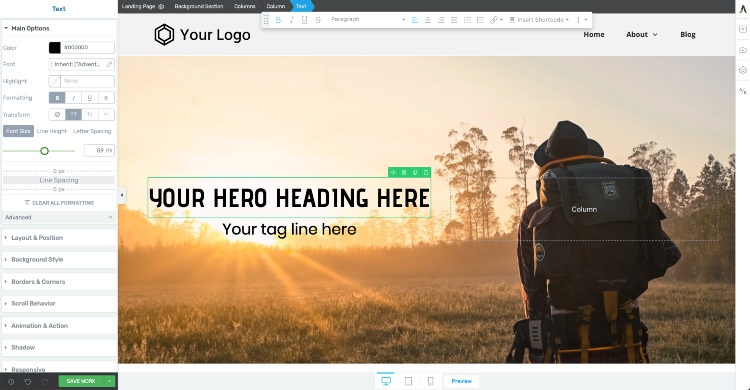This screenshot has height=390, width=750.
Task: Toggle Strikethrough in the Formatting row
Action: click(x=106, y=98)
